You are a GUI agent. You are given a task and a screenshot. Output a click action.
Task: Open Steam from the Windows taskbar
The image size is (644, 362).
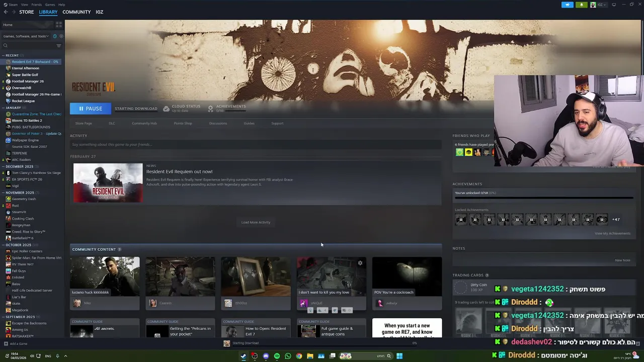[244, 356]
